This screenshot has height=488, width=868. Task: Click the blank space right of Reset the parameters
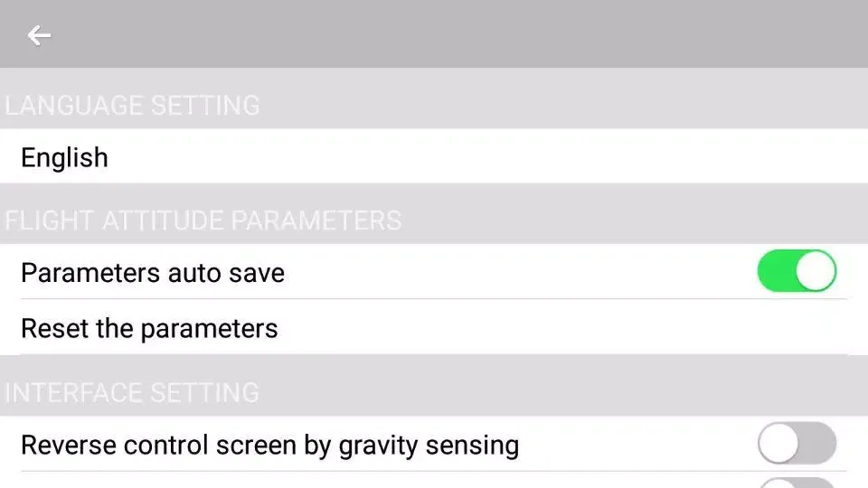click(x=561, y=327)
